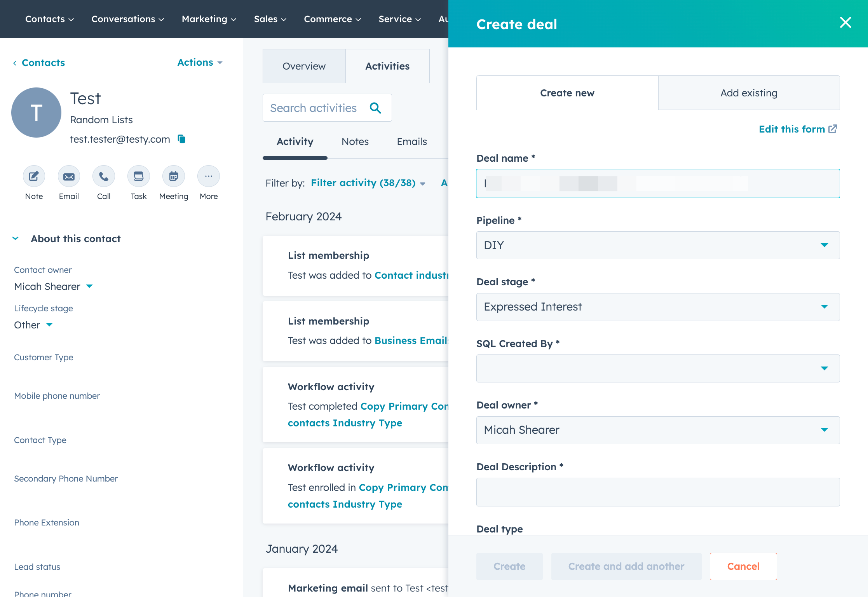
Task: Click the Cancel button
Action: 743,567
